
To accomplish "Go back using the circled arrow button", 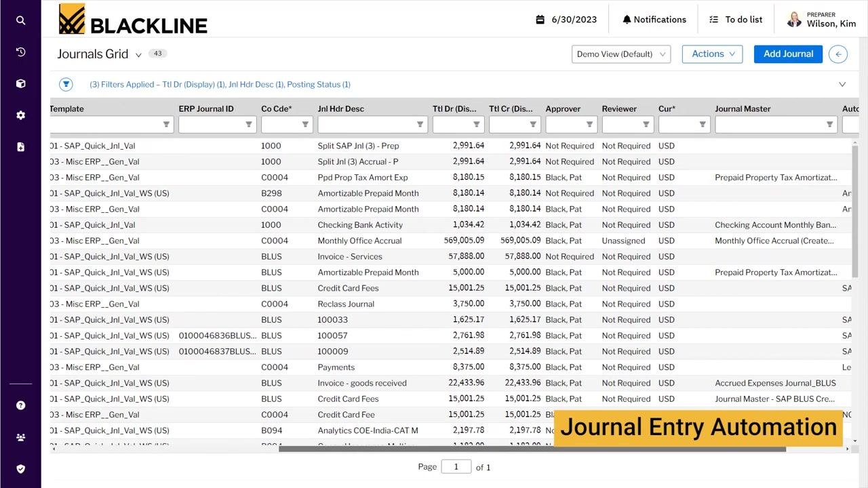I will tap(838, 54).
